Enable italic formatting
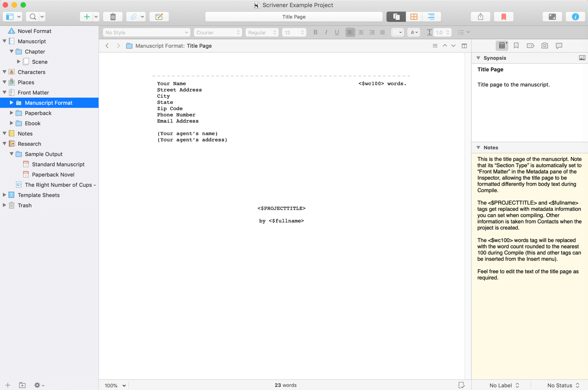Image resolution: width=588 pixels, height=390 pixels. 326,32
